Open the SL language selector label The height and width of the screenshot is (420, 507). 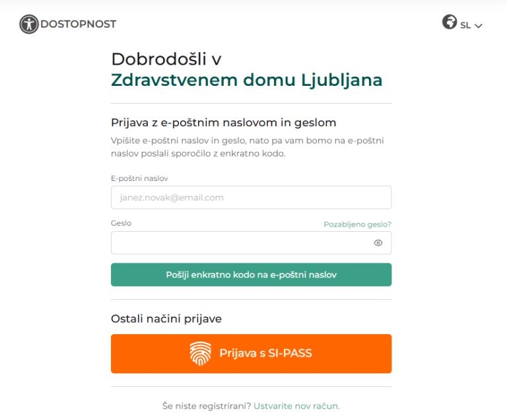[x=465, y=25]
